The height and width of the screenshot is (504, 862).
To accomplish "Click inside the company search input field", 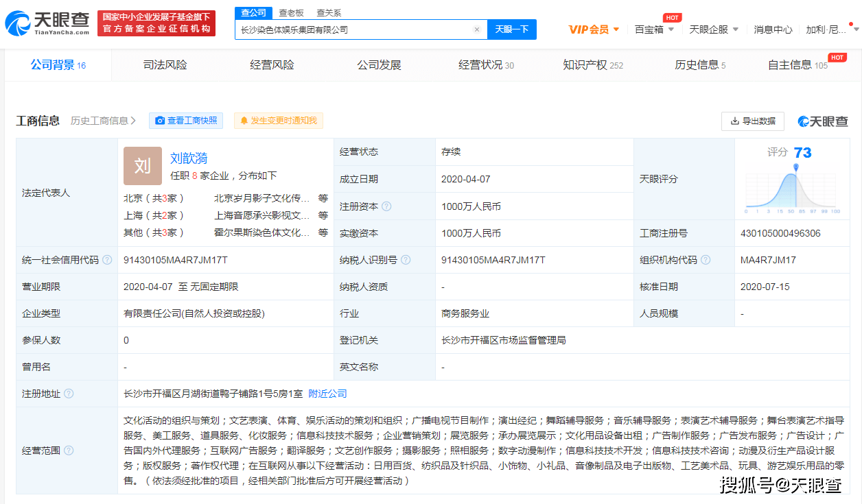I will (x=343, y=29).
